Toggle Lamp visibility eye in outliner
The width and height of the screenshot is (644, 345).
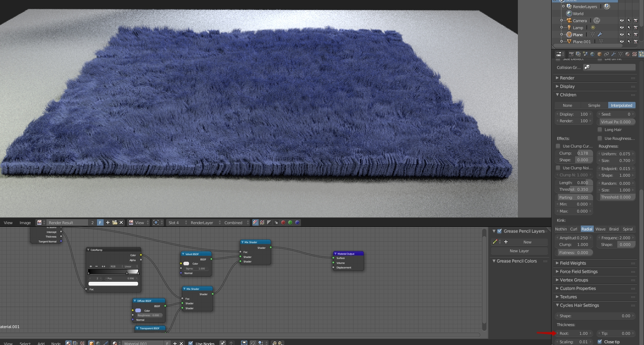622,27
